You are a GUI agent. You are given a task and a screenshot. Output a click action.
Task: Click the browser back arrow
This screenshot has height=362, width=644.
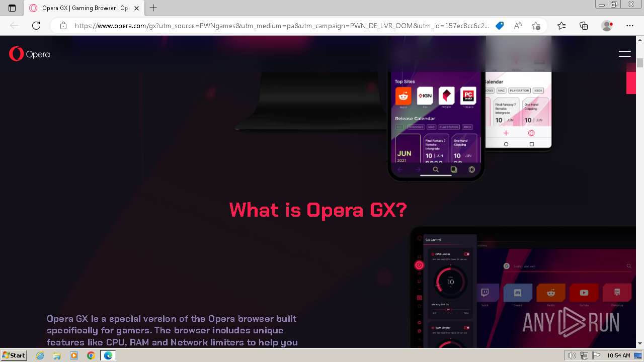click(x=14, y=26)
